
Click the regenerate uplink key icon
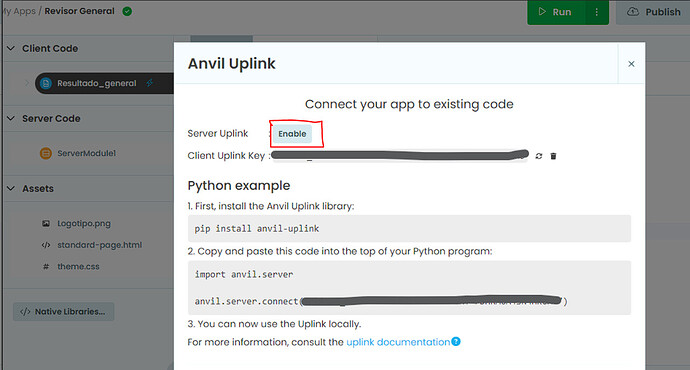[539, 156]
